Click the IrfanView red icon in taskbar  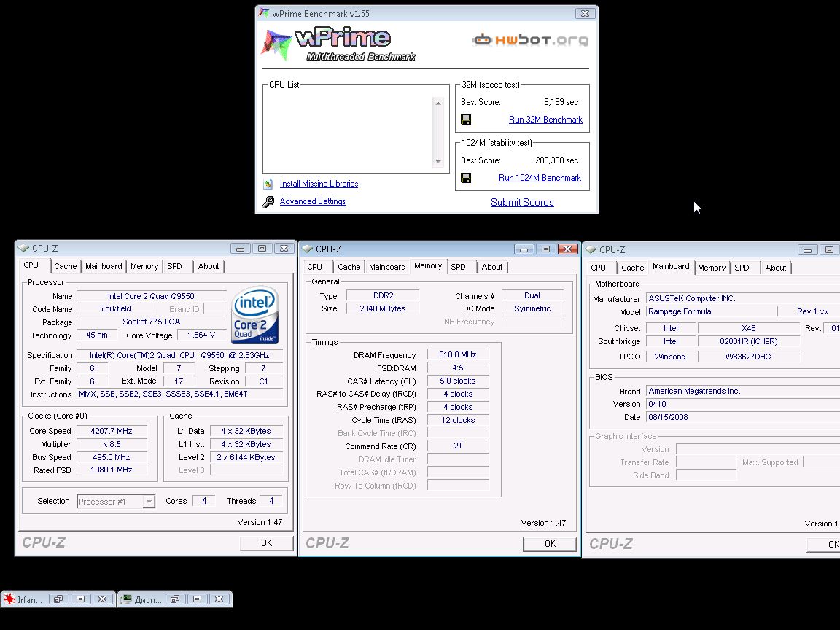point(9,599)
